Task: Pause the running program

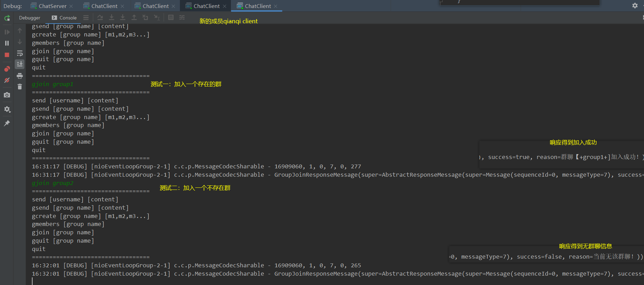Action: click(7, 43)
